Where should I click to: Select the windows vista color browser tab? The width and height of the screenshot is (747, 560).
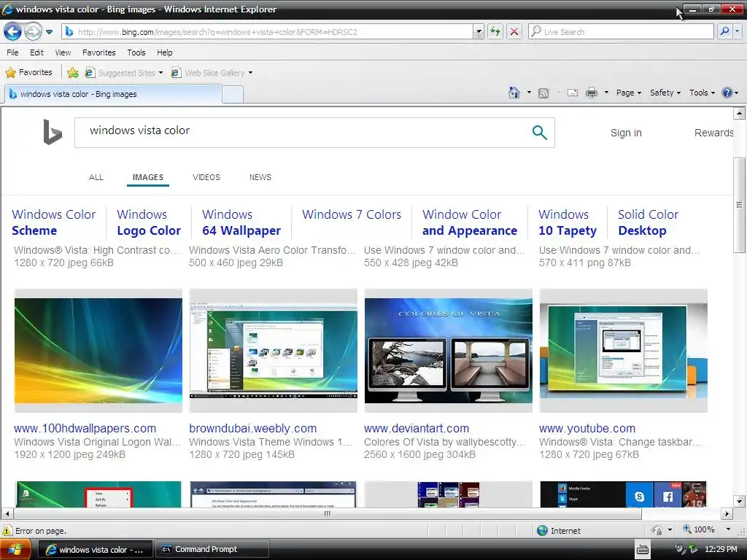[x=113, y=94]
